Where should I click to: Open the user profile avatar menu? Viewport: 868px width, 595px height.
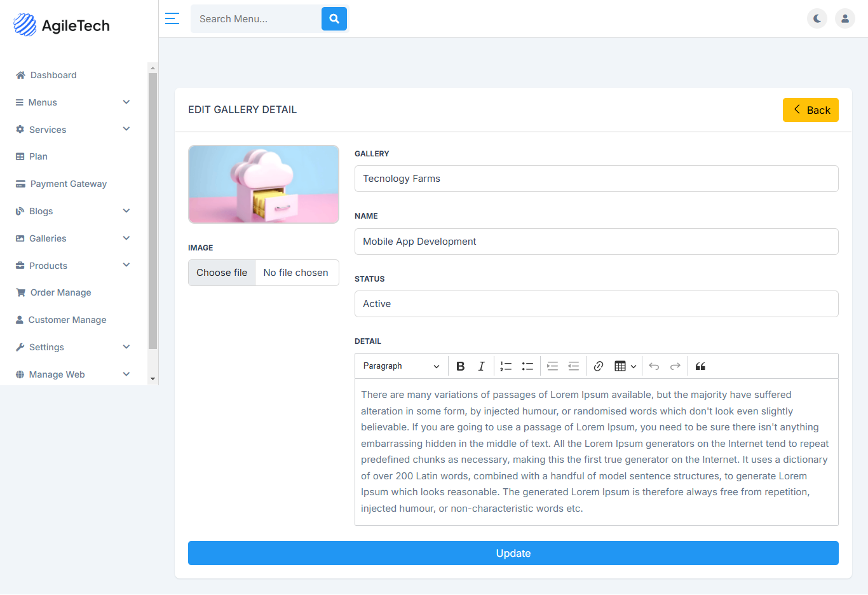tap(845, 18)
